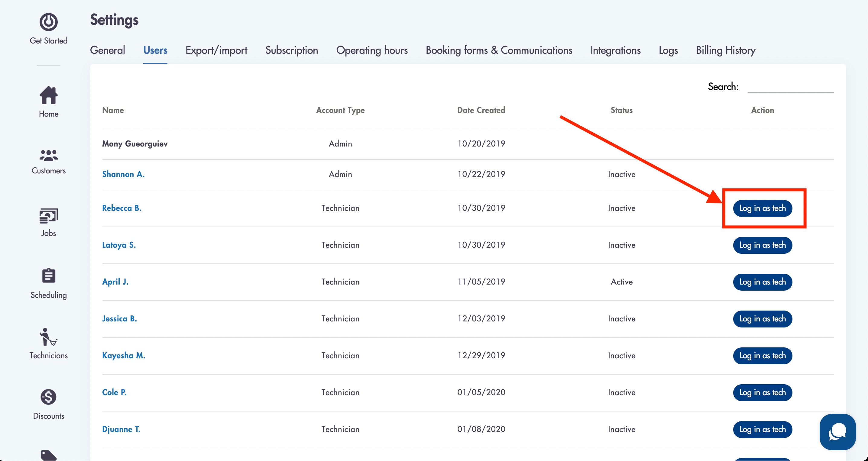Screen dimensions: 868x461
Task: Switch to Operating hours tab
Action: point(372,50)
